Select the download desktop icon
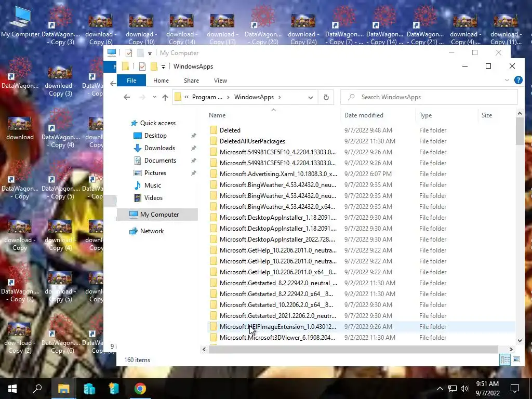Viewport: 532px width, 399px height. [20, 129]
